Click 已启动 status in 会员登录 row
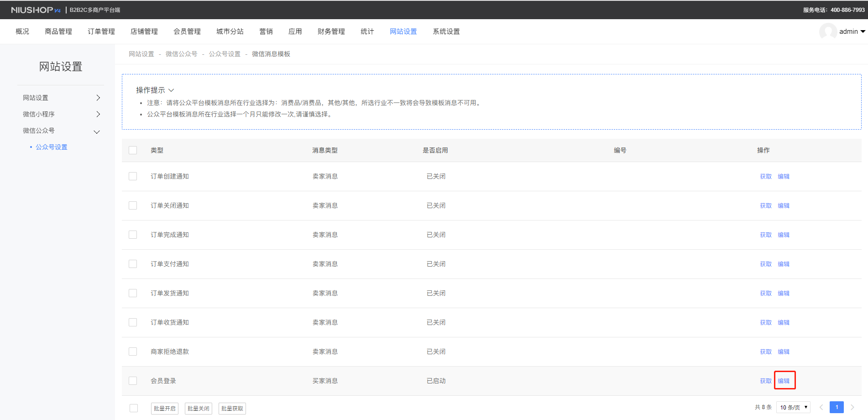Viewport: 868px width, 420px height. click(436, 381)
